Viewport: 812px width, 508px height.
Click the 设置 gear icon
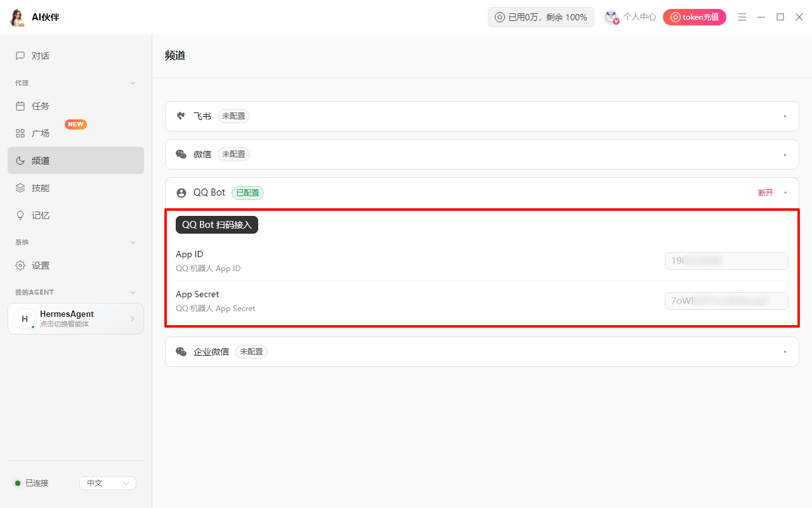[x=20, y=265]
